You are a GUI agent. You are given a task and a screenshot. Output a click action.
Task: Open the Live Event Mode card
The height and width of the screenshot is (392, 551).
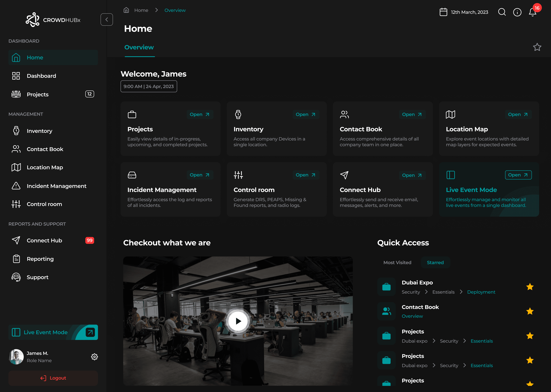tap(518, 175)
